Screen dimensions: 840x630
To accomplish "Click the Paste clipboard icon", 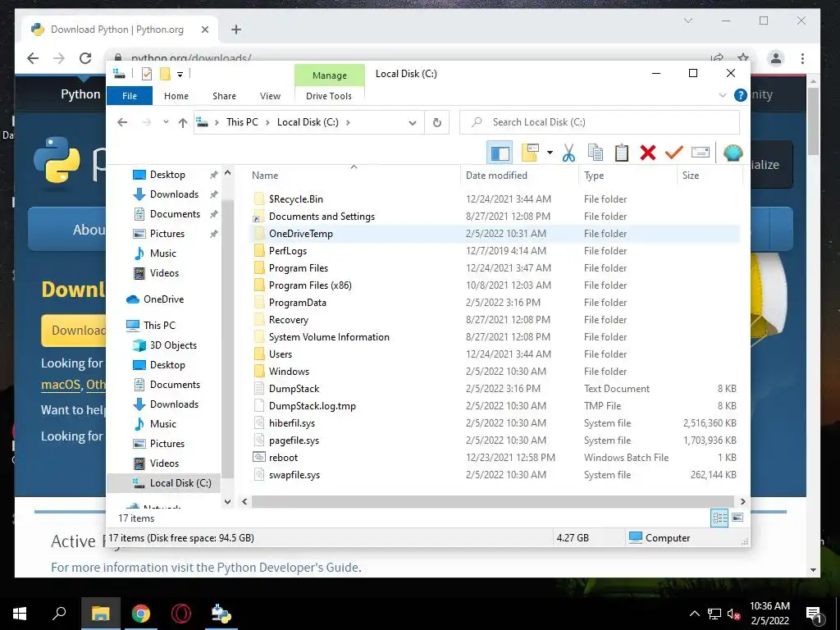I will [x=622, y=153].
